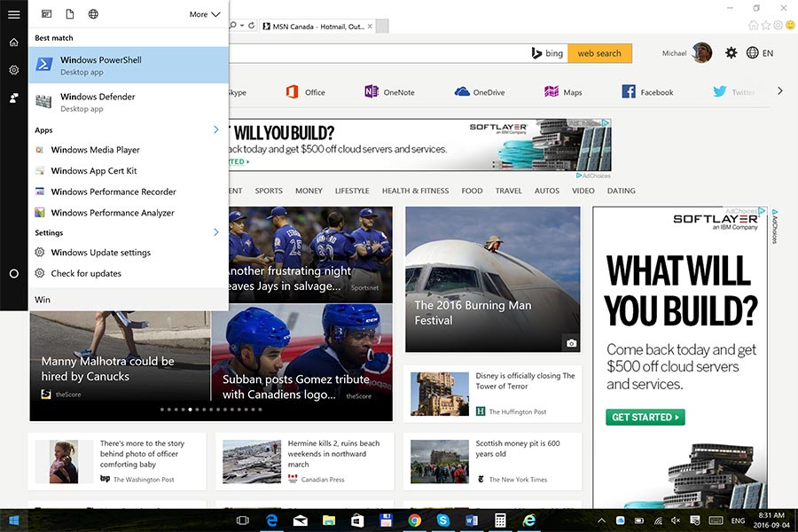
Task: Expand the Apps results section arrow
Action: tap(216, 129)
